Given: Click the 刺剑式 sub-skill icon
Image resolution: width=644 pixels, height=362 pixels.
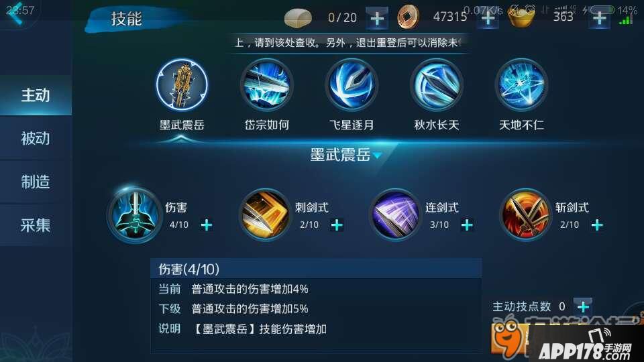Looking at the screenshot, I should coord(265,215).
